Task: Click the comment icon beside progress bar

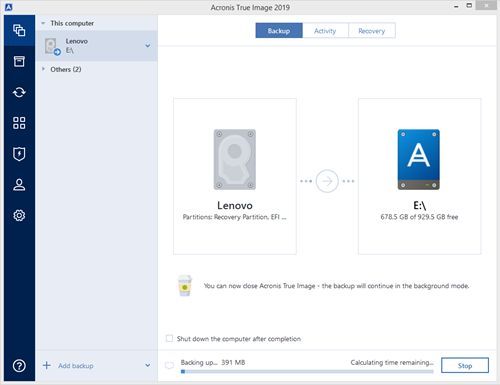Action: click(169, 366)
